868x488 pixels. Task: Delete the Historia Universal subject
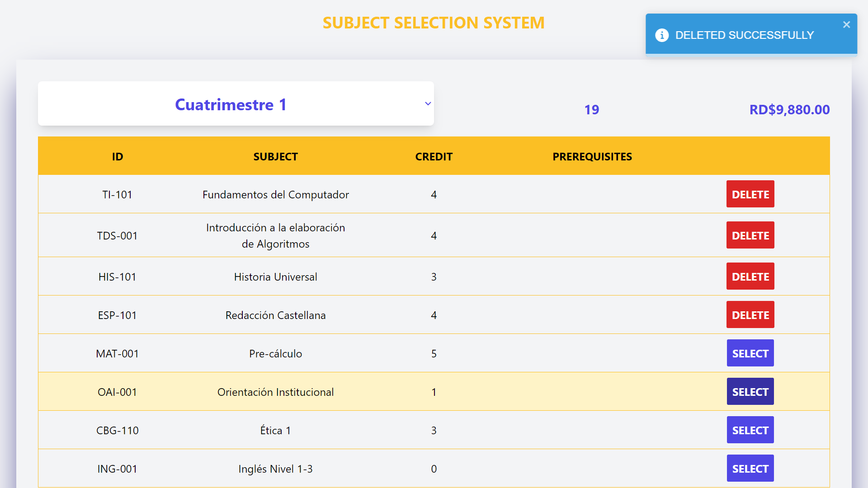click(x=750, y=276)
